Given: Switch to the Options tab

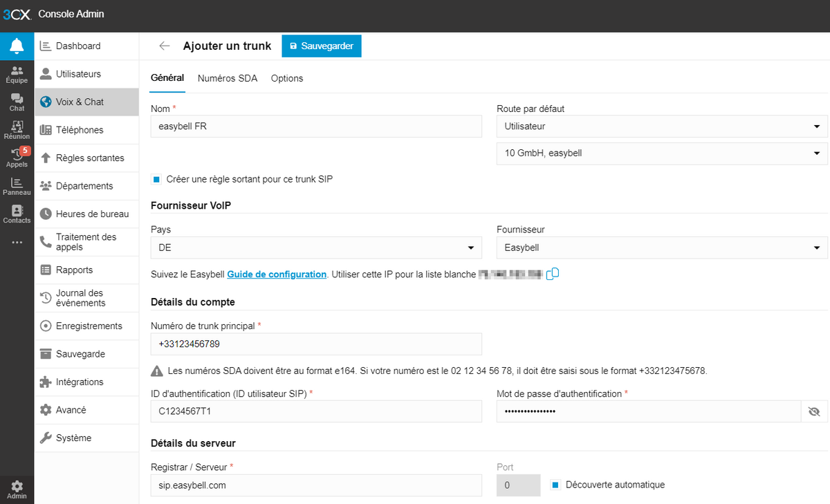Looking at the screenshot, I should [x=287, y=78].
